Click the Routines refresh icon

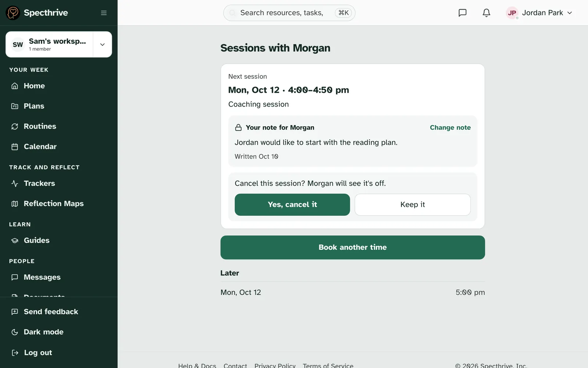tap(15, 126)
